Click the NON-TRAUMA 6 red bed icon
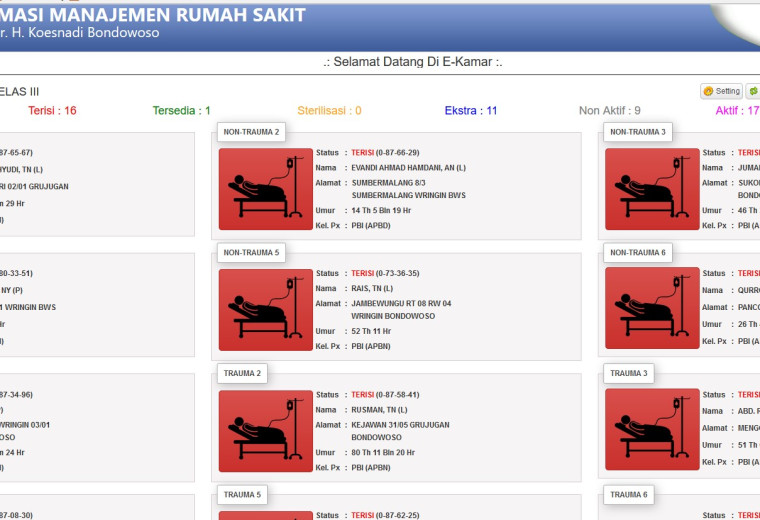The image size is (760, 520). tap(652, 308)
